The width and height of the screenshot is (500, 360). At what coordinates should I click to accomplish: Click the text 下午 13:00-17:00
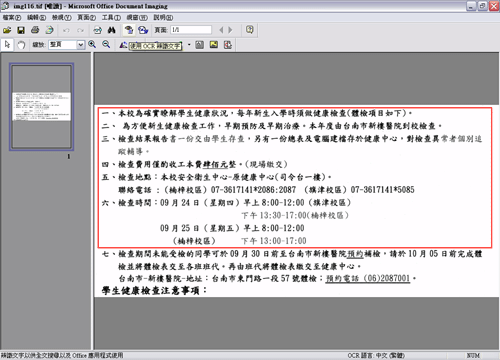[274, 241]
